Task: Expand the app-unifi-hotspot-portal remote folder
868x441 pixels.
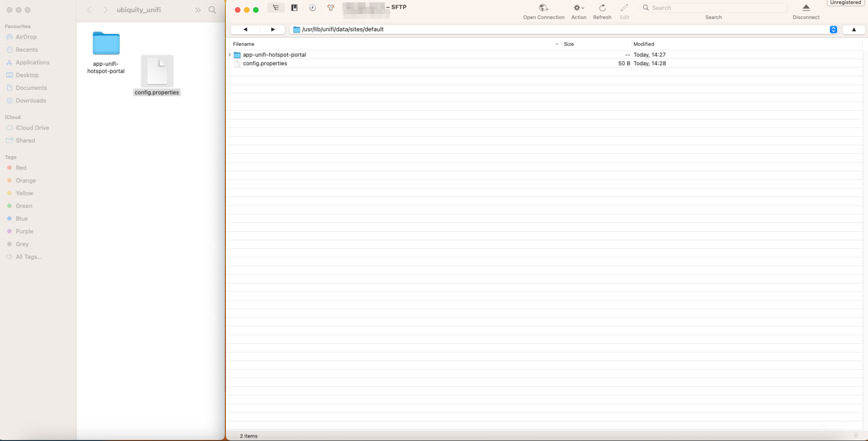Action: (x=230, y=55)
